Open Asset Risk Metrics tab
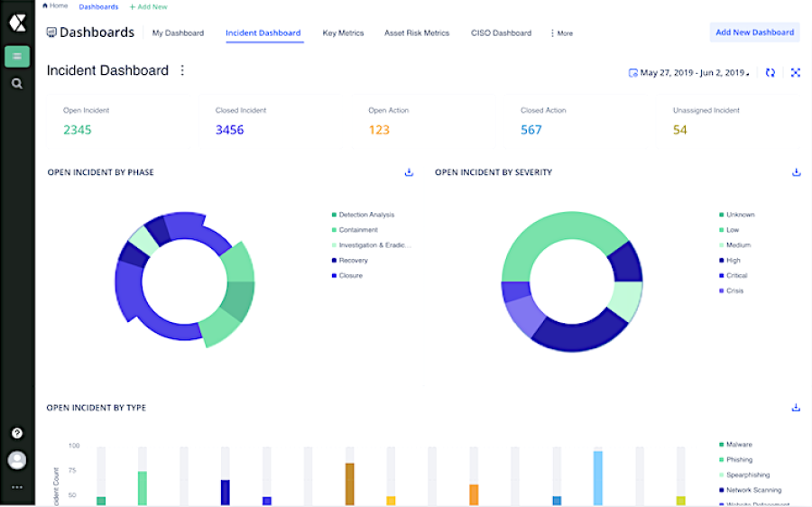The height and width of the screenshot is (507, 812). click(417, 33)
